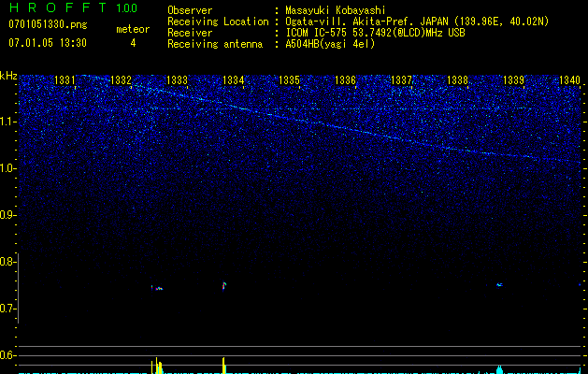Click the time marker 1336
This screenshot has height=374, width=588.
345,79
